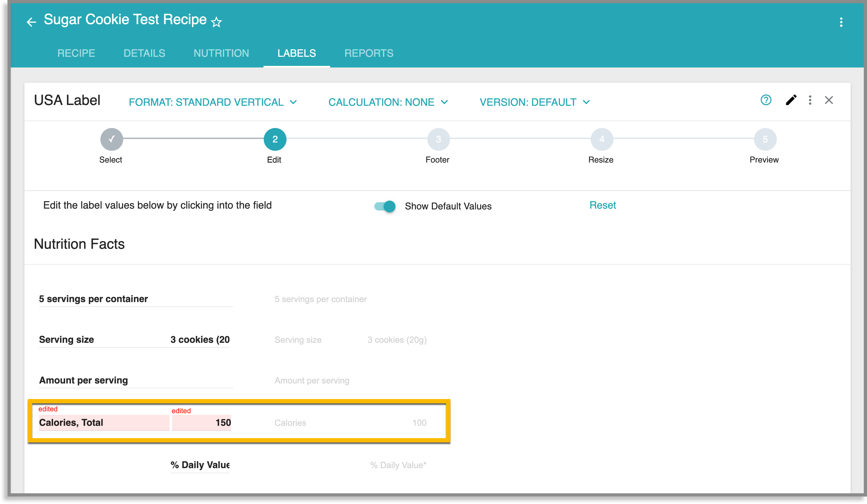Jump to step 4 Resize
This screenshot has width=867, height=504.
click(x=602, y=139)
